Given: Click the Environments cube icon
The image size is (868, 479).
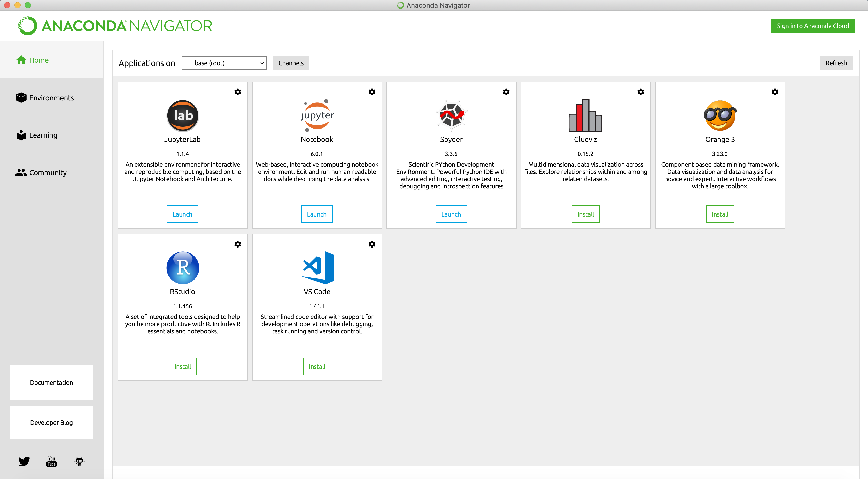Looking at the screenshot, I should tap(21, 98).
